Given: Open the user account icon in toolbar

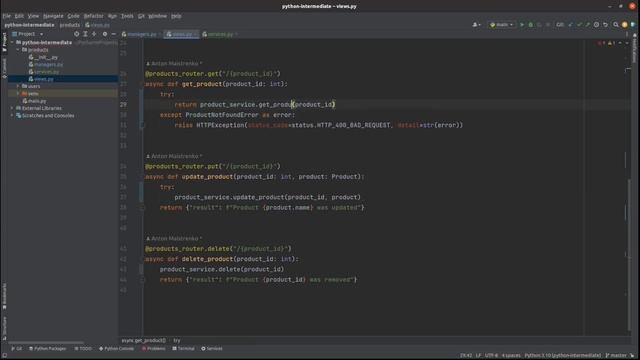Looking at the screenshot, I should pos(476,25).
